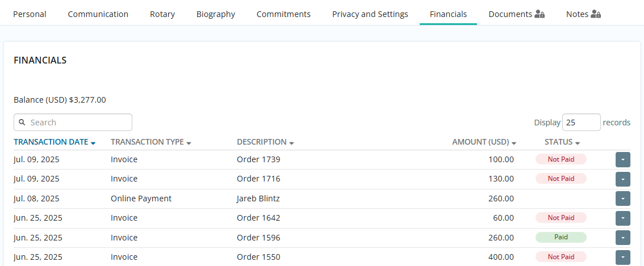Screen dimensions: 644x266
Task: Select the Jareb Blintz description
Action: [x=258, y=199]
